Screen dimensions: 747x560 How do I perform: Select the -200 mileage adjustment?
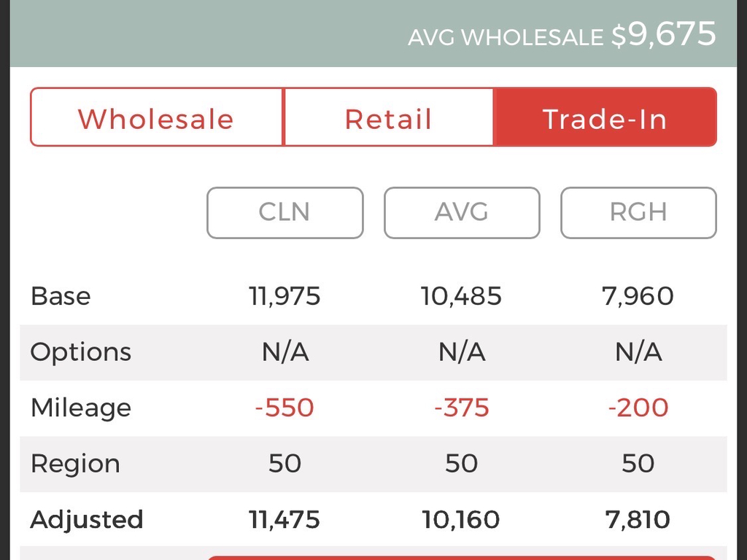638,408
